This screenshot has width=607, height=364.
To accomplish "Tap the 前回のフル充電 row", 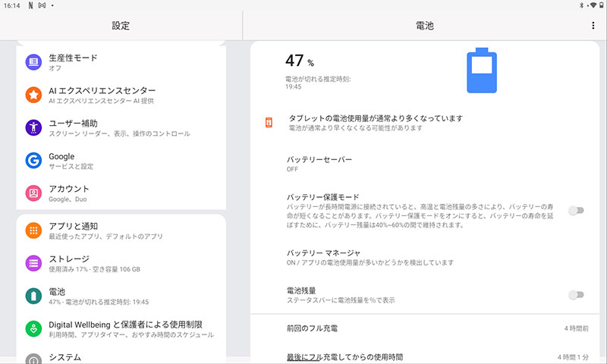I will pos(425,328).
